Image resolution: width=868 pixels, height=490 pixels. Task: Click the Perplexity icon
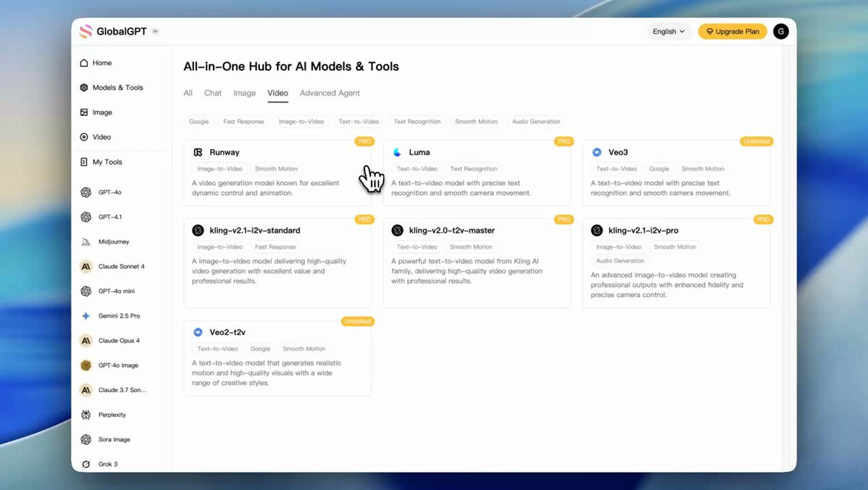pos(85,415)
